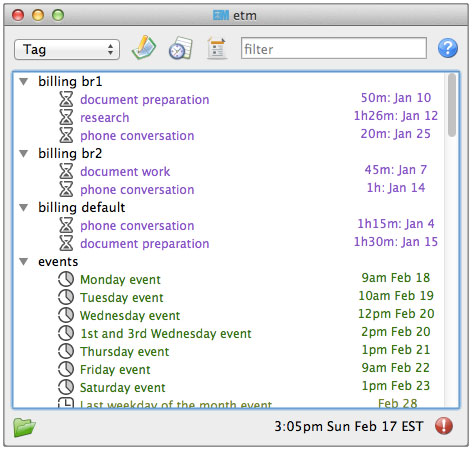Viewport: 474px width, 450px height.
Task: Click the '1pm Feb 21' time
Action: coord(396,350)
